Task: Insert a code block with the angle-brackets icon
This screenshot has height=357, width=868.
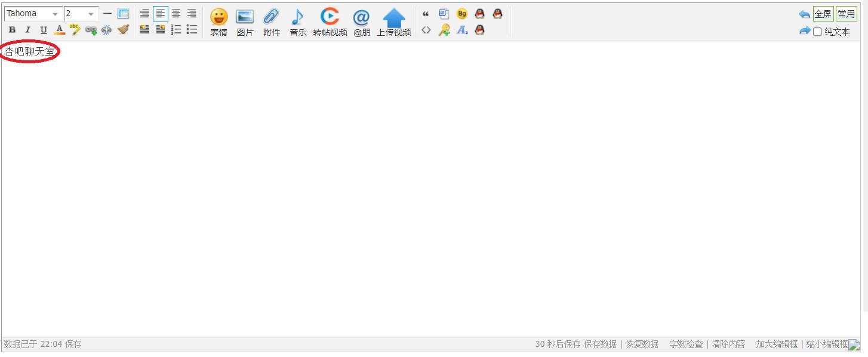Action: [x=426, y=30]
